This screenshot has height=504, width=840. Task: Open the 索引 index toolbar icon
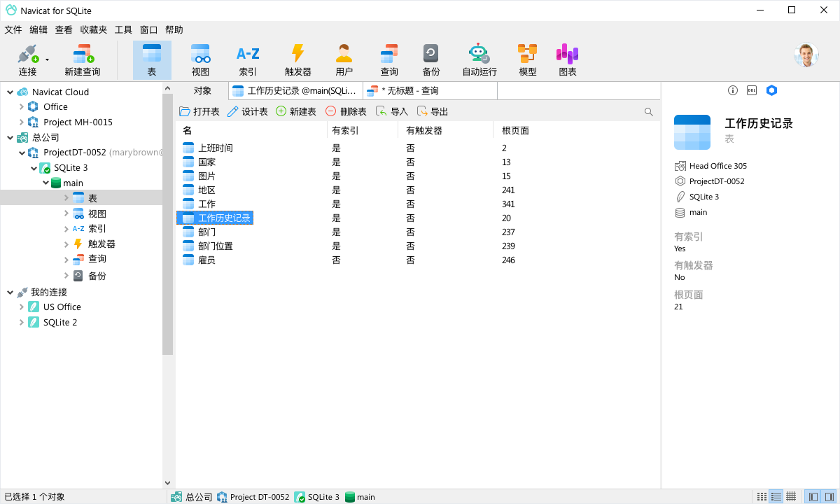tap(248, 60)
